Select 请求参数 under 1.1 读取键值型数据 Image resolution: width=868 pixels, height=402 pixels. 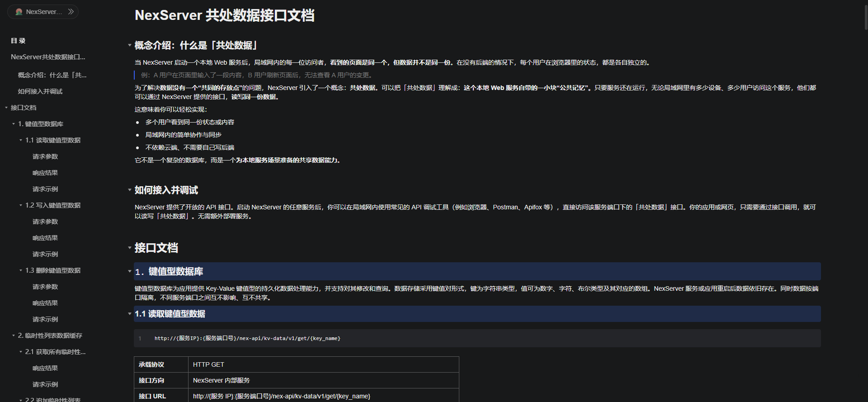click(x=45, y=156)
